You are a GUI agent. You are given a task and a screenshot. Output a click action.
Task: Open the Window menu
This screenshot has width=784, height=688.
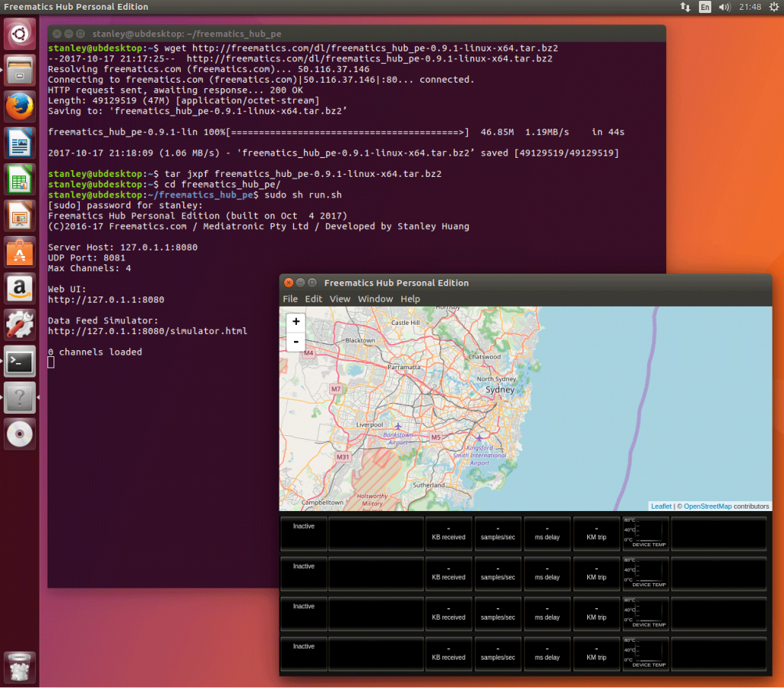(x=375, y=299)
